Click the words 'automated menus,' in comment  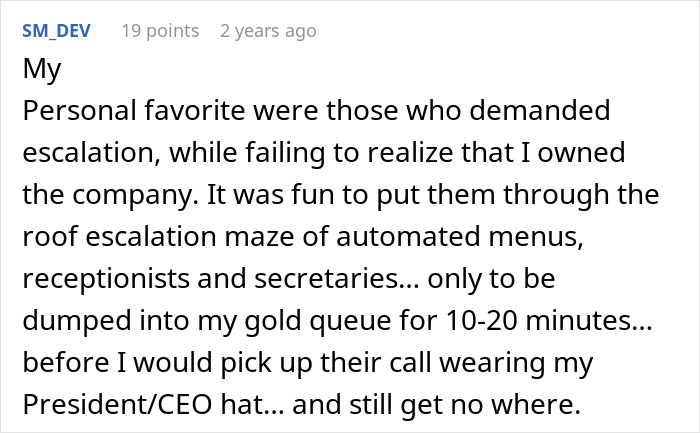pyautogui.click(x=459, y=237)
